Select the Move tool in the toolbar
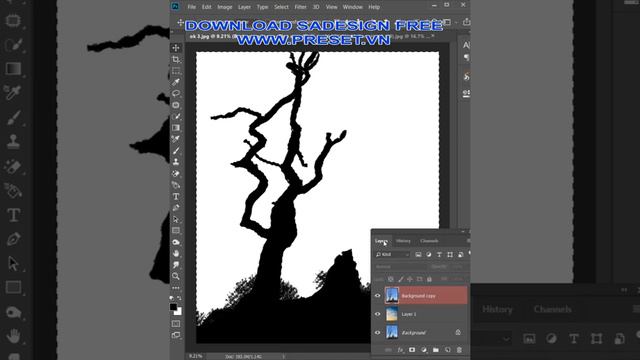Screen dimensions: 640x360 coord(176,48)
